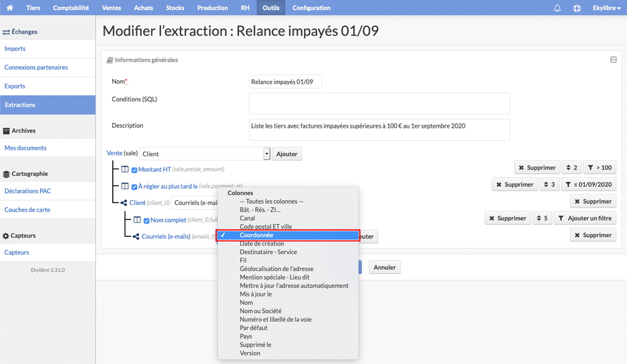The width and height of the screenshot is (627, 364).
Task: Uncheck À régler au plus tard le
Action: click(x=134, y=187)
